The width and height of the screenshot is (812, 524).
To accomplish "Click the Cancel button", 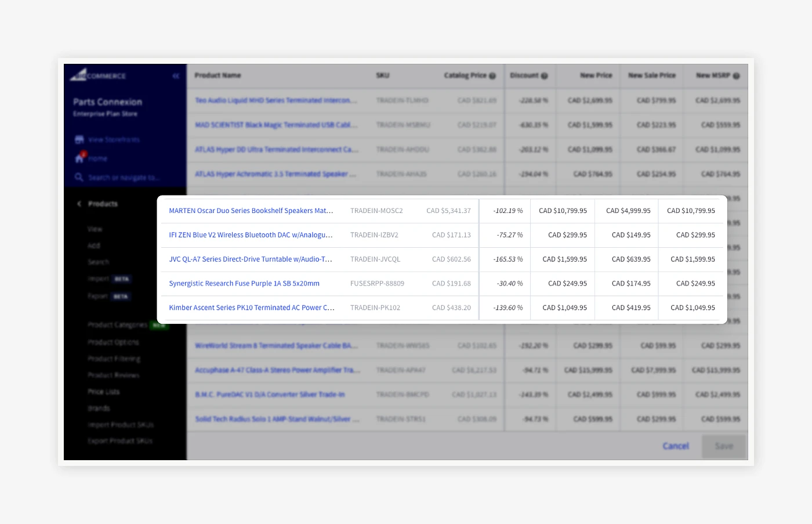I will (x=676, y=446).
